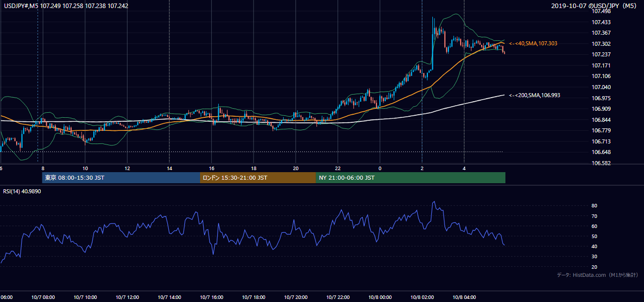Click RSI scale level 40
The height and width of the screenshot is (302, 644).
(x=595, y=246)
